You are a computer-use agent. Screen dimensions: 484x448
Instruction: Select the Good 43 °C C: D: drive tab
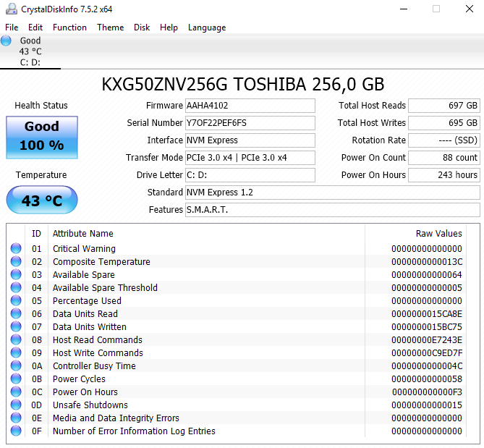pos(30,51)
